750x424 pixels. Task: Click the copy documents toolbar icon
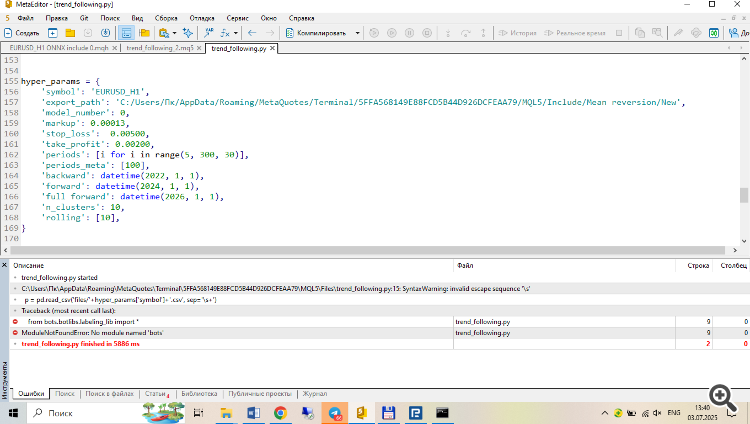coord(640,33)
